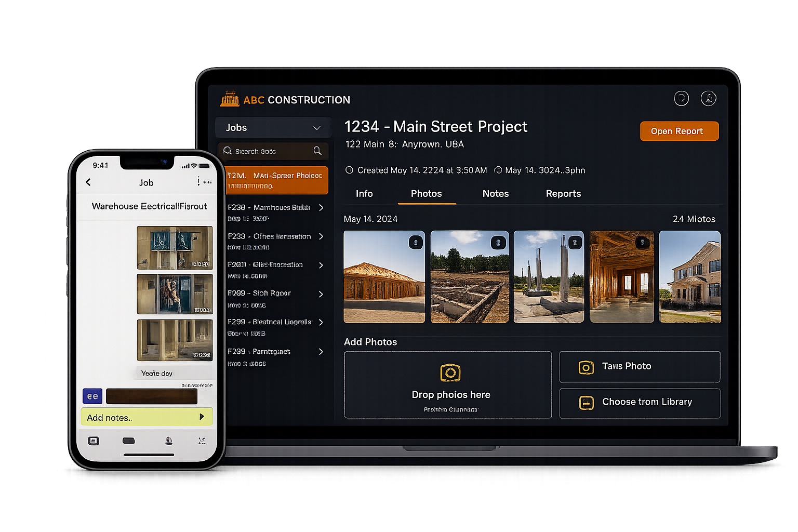Tap the dark brown bar on phone

coord(152,396)
